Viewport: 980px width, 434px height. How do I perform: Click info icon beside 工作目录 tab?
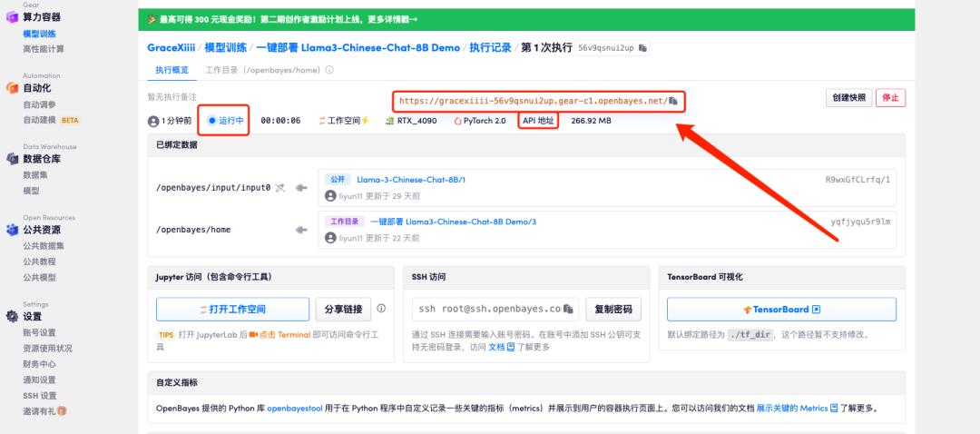[x=329, y=70]
